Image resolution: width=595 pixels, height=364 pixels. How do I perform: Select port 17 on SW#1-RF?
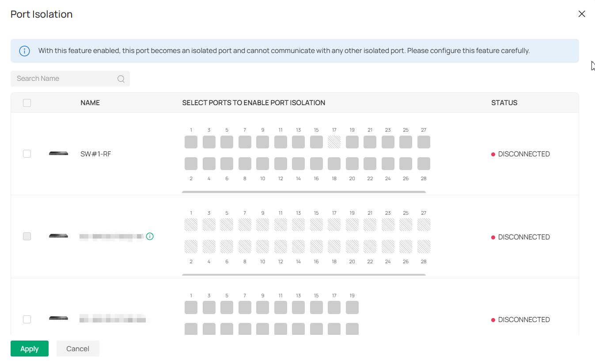tap(334, 142)
